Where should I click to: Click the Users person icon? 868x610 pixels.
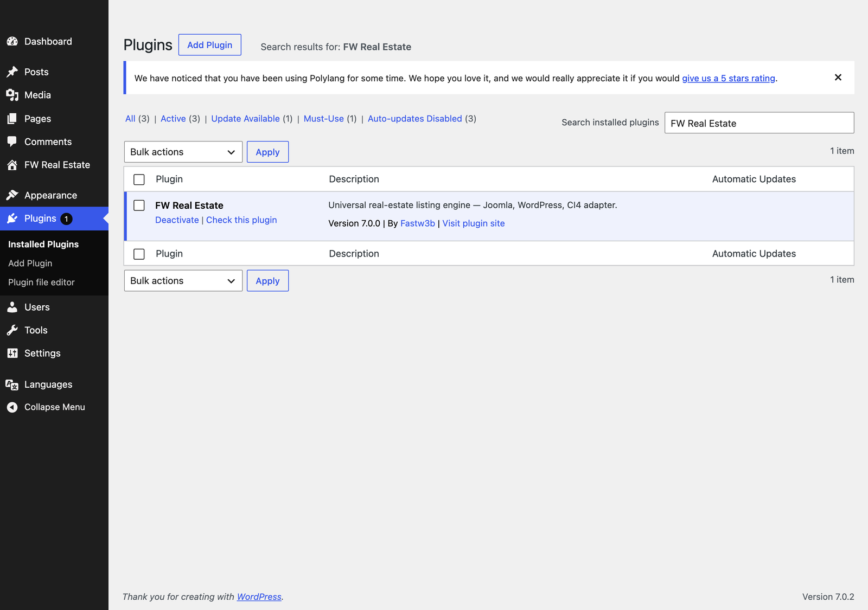[12, 307]
